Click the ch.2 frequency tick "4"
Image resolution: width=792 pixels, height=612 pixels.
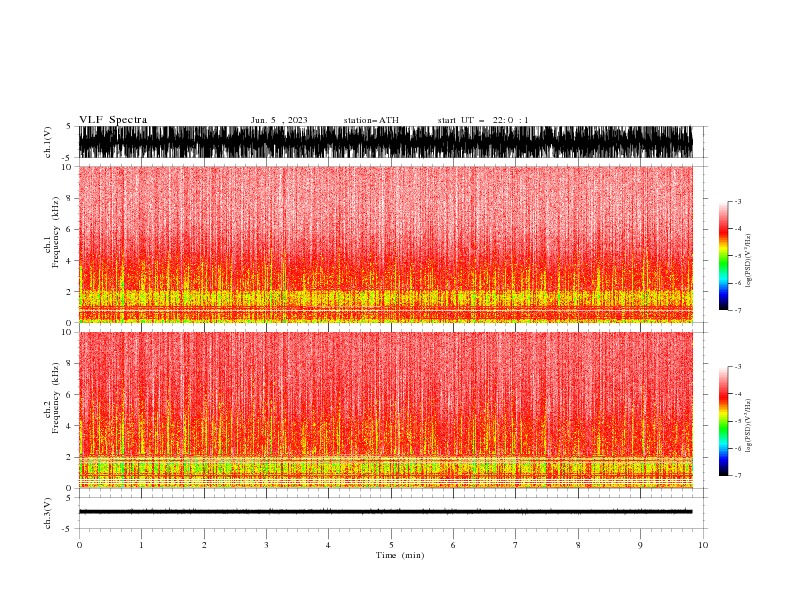(x=69, y=426)
